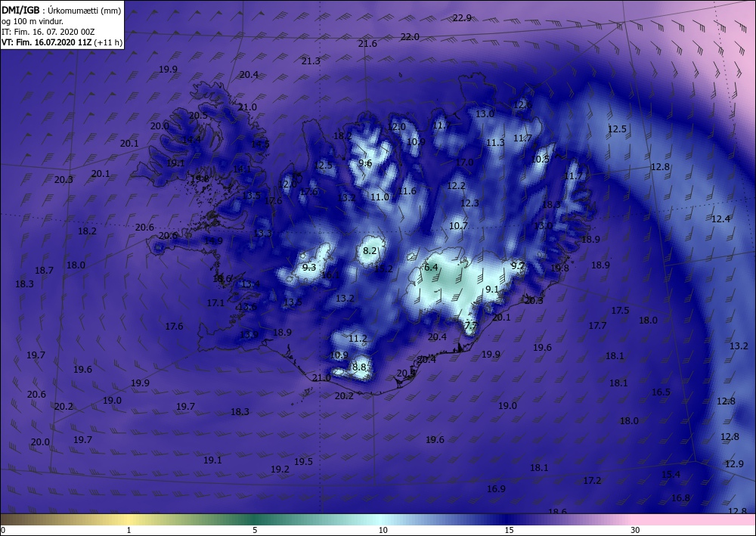The height and width of the screenshot is (536, 756).
Task: Click the 13.3 value
Action: tap(263, 234)
